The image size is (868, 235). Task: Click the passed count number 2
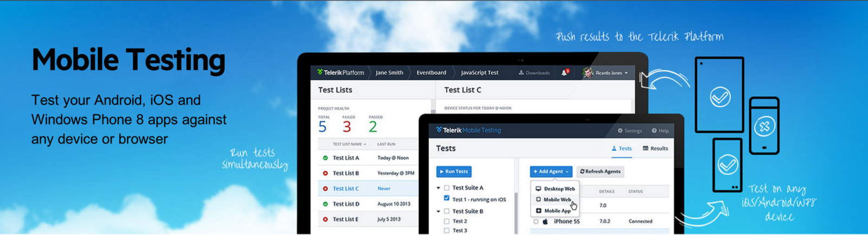point(373,127)
